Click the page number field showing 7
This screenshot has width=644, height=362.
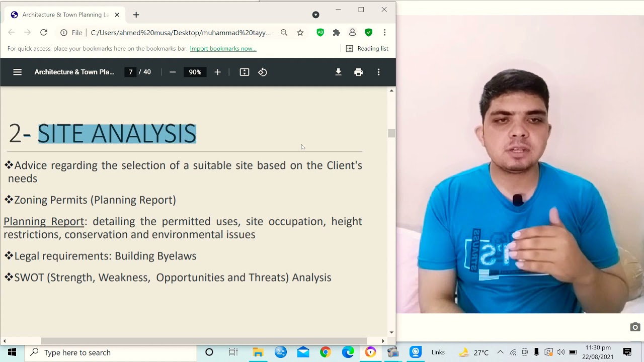[130, 72]
